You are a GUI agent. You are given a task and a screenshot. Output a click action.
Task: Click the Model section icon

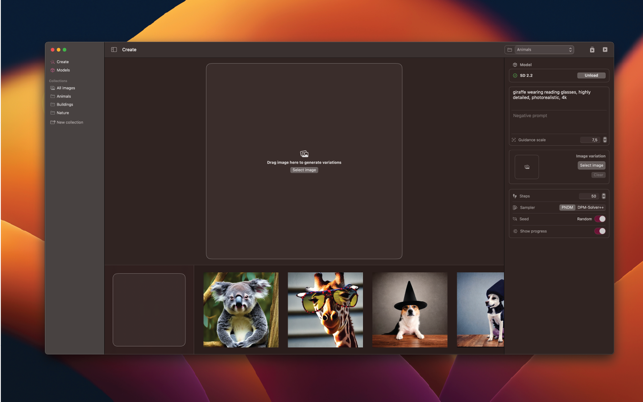pyautogui.click(x=515, y=65)
